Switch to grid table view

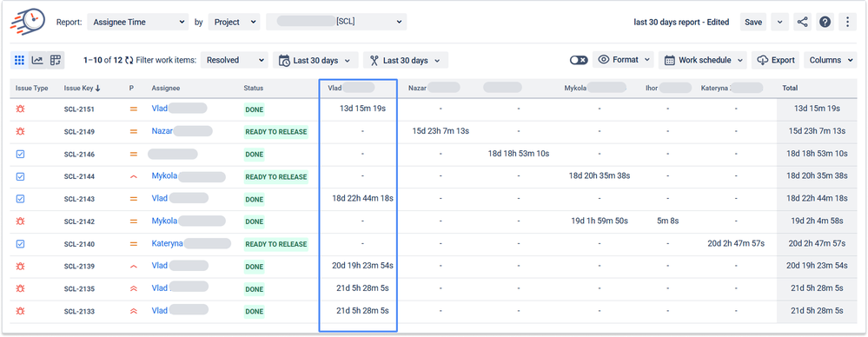coord(19,60)
